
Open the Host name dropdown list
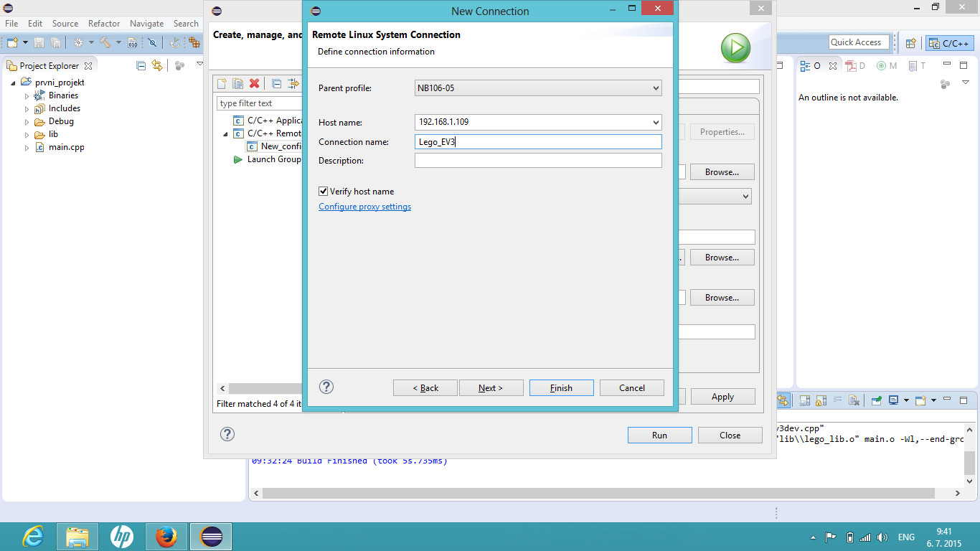pos(656,123)
